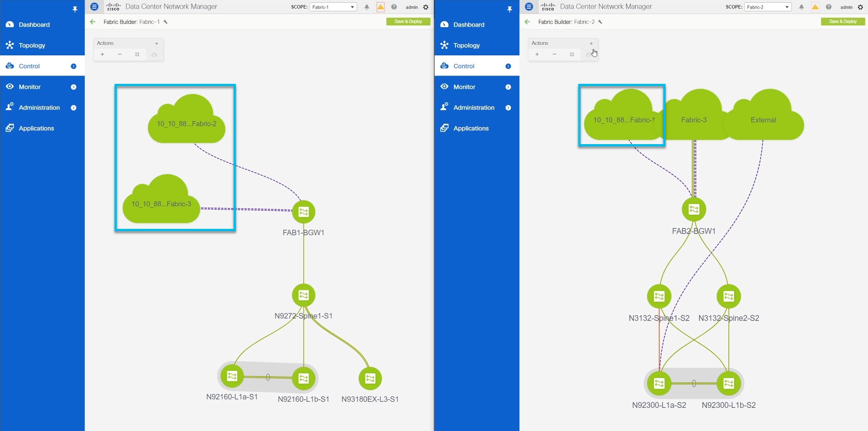Select the N92160-L1a-S1 switch node
The height and width of the screenshot is (431, 868).
tap(232, 376)
